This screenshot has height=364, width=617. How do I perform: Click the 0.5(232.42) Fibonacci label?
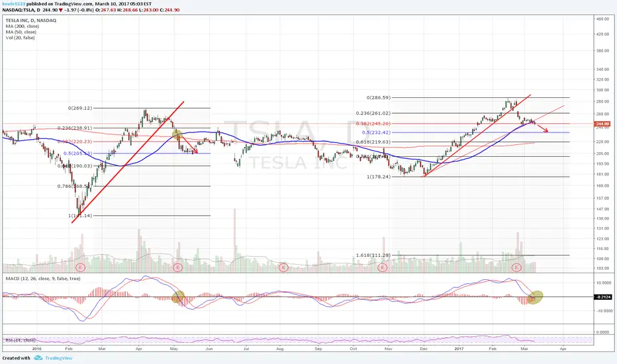(376, 132)
